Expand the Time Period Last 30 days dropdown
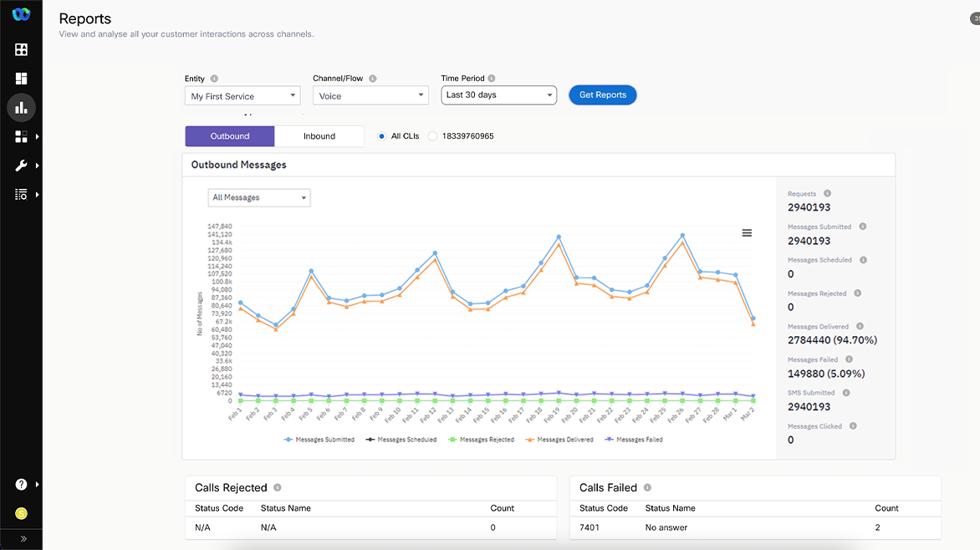Viewport: 980px width, 550px height. pyautogui.click(x=498, y=95)
